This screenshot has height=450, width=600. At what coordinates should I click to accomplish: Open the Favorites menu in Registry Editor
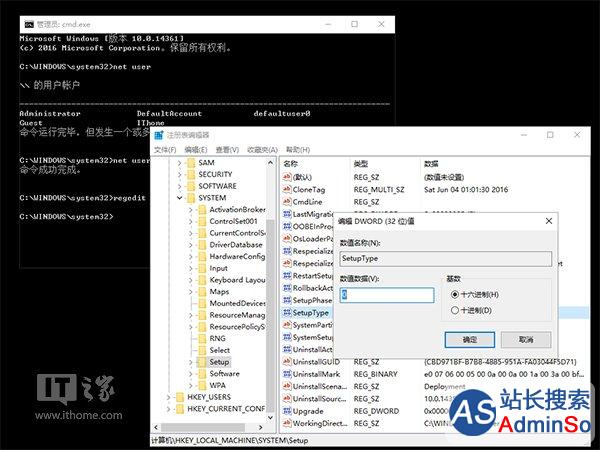(x=262, y=150)
